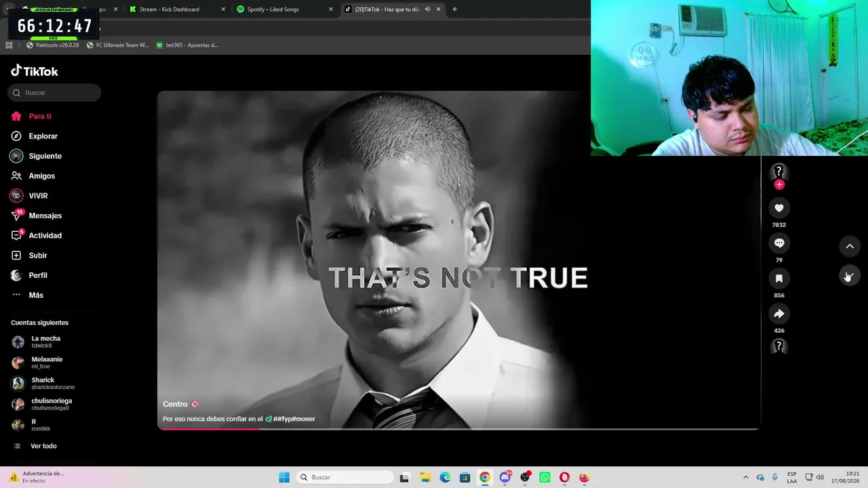Screen dimensions: 868x488
Task: Open the Paletools v26.0.28 bookmark
Action: coord(52,45)
